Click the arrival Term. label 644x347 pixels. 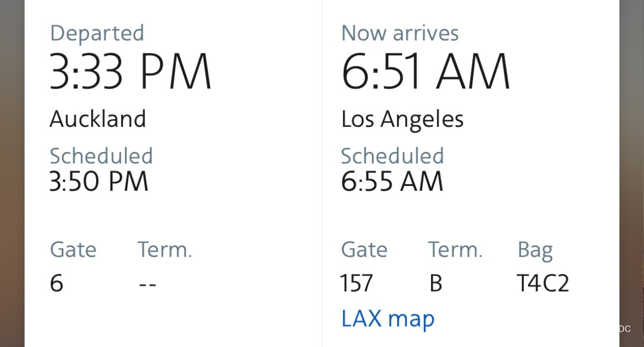455,250
